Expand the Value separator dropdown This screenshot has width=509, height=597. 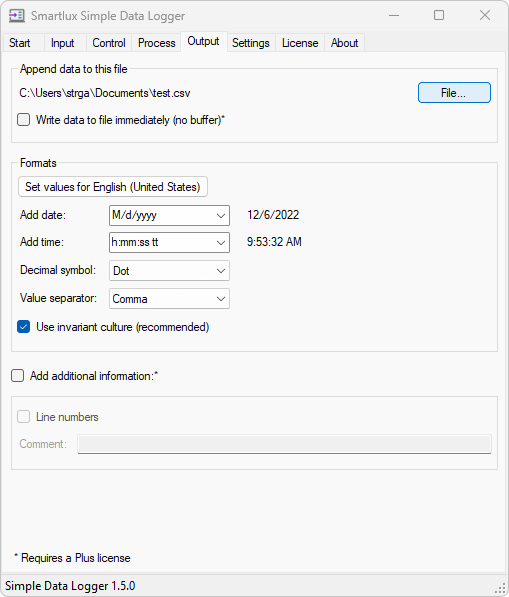click(x=169, y=299)
